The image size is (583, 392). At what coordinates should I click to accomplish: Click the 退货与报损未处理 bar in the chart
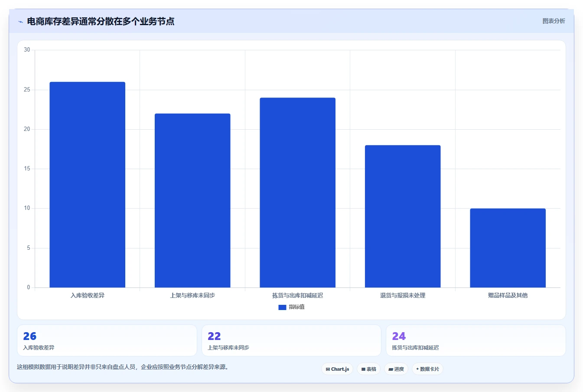403,216
